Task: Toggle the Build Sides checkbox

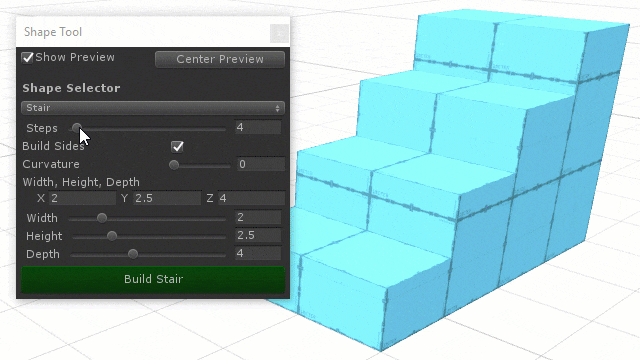Action: [177, 146]
